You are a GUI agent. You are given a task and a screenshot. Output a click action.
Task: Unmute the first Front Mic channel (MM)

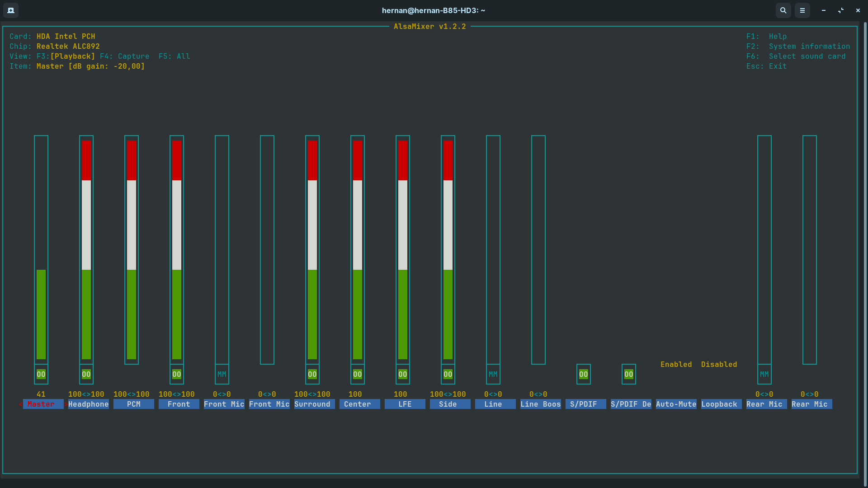[x=222, y=374]
